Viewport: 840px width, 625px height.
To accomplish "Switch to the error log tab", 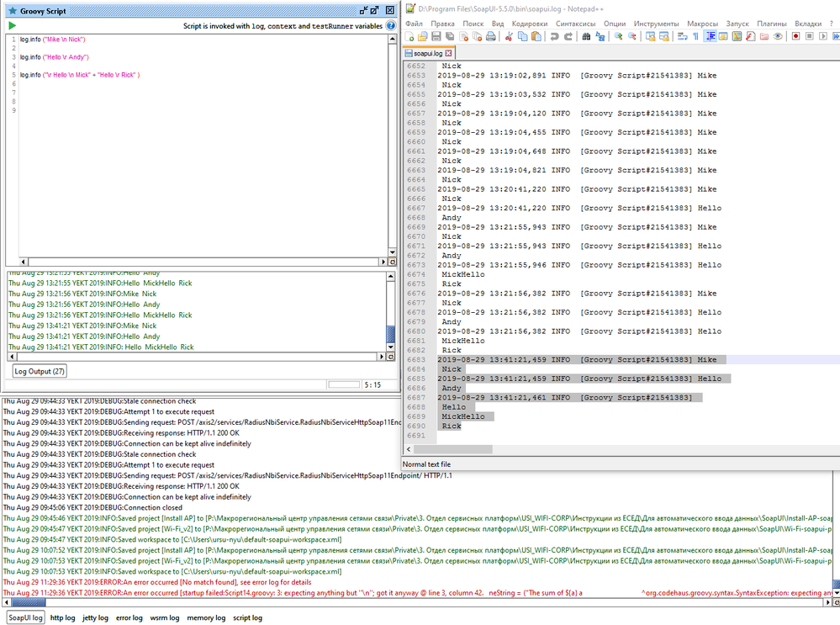I will pyautogui.click(x=128, y=617).
